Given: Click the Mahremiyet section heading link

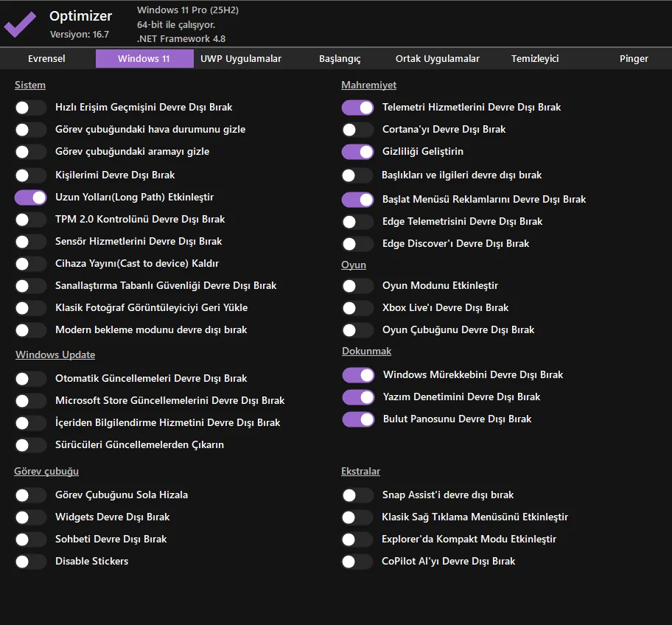Looking at the screenshot, I should (368, 85).
